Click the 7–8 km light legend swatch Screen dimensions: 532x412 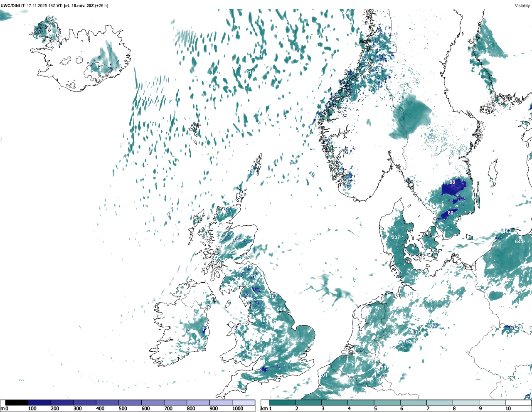[x=439, y=402]
